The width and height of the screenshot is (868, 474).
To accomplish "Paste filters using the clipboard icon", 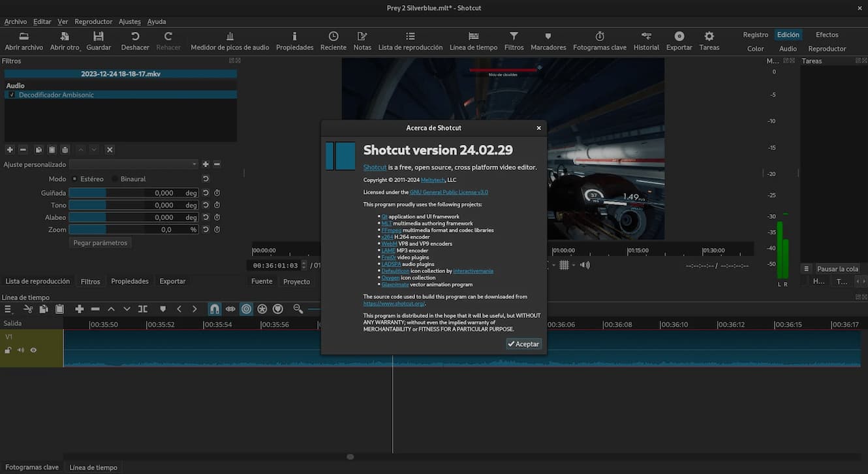I will pyautogui.click(x=52, y=150).
